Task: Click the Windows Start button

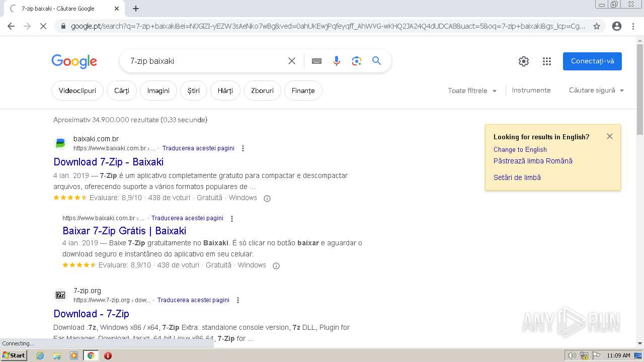Action: pos(14,355)
